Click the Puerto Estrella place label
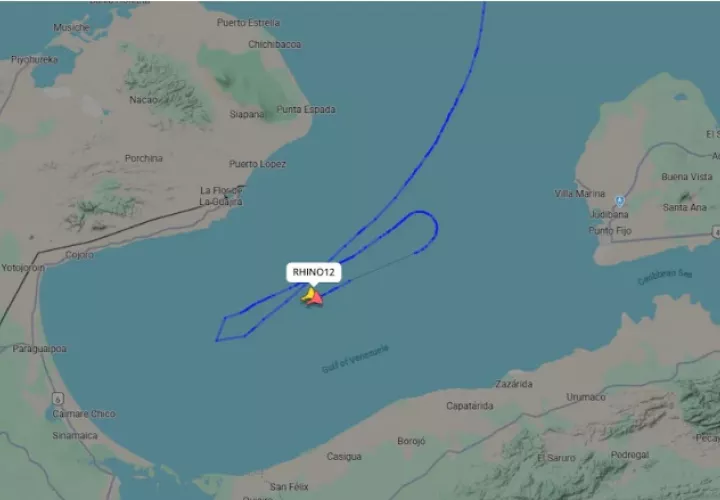Screen dimensions: 720x500 point(248,22)
